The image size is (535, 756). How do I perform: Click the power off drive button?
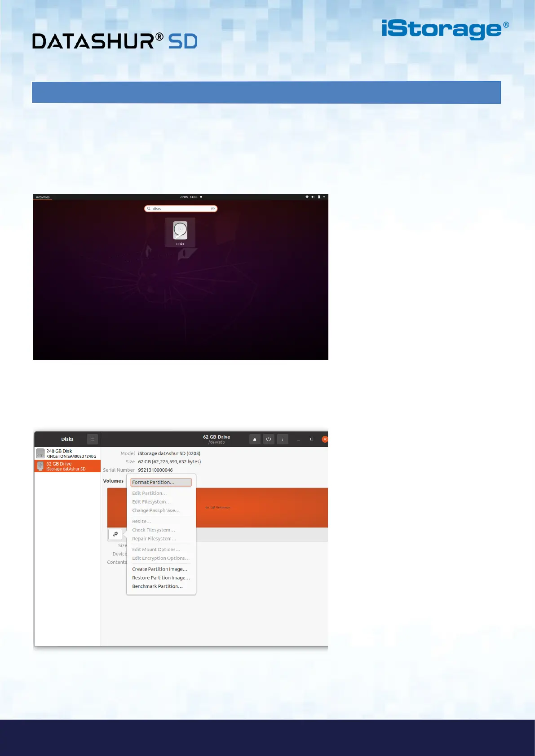coord(269,439)
